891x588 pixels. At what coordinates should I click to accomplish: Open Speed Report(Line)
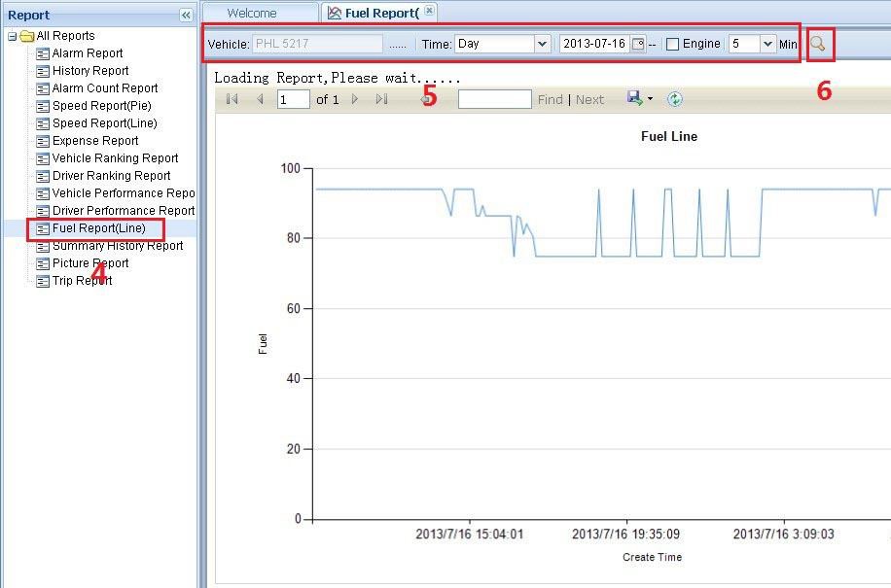pos(104,123)
